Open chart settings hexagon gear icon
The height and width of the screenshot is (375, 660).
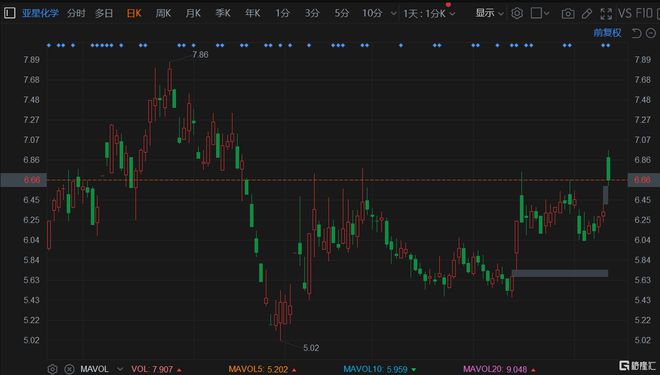(517, 13)
